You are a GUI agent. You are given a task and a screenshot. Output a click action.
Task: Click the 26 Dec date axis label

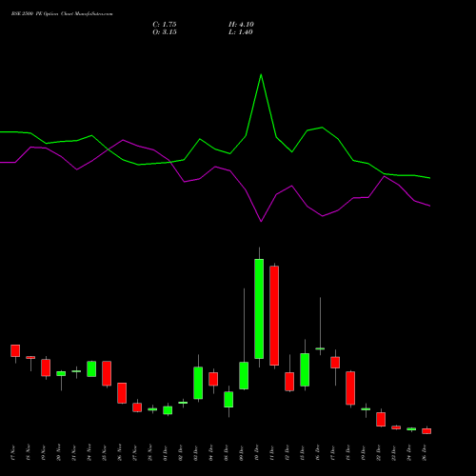pyautogui.click(x=425, y=453)
